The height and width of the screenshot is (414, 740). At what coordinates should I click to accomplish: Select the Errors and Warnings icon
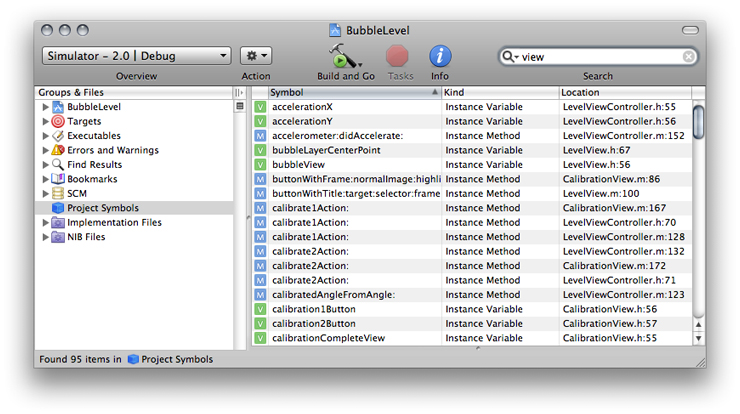tap(58, 150)
